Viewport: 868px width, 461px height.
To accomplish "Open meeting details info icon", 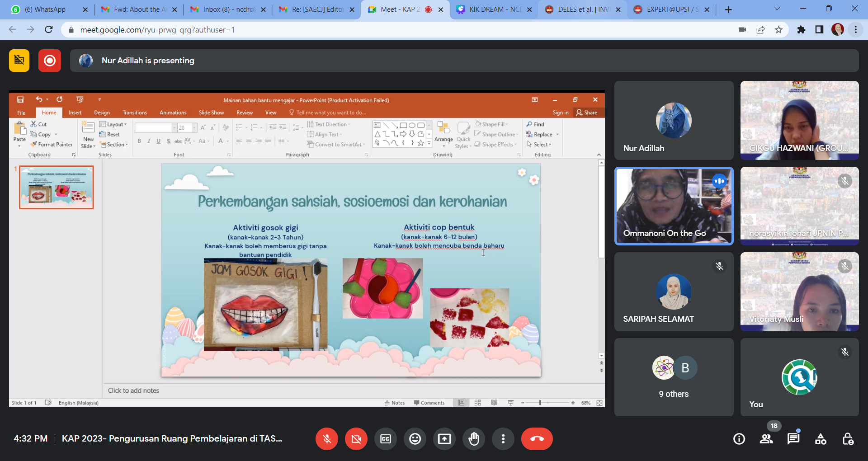I will (739, 439).
